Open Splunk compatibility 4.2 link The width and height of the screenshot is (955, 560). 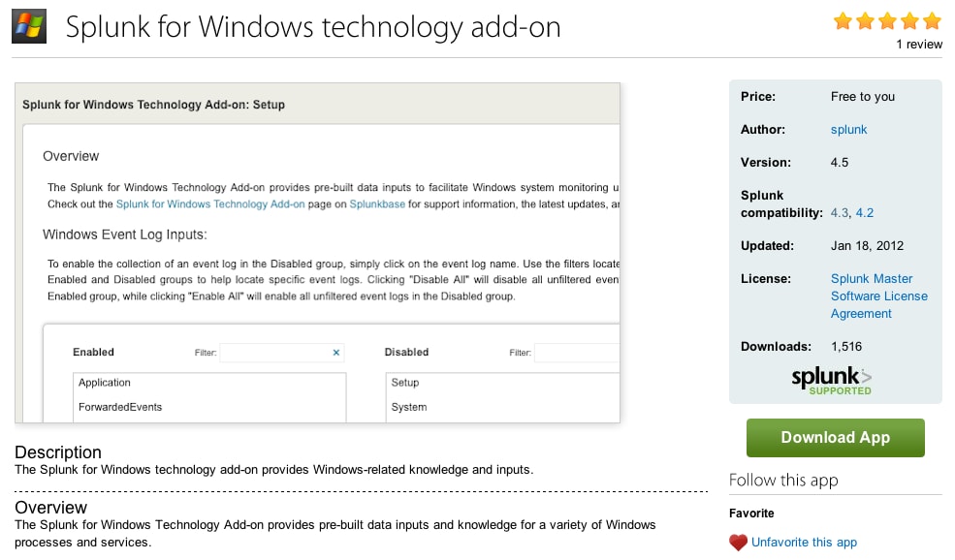(x=864, y=213)
